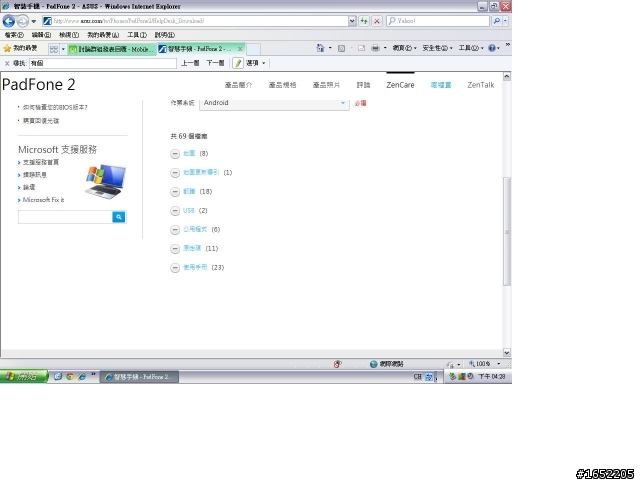Viewport: 640px width, 482px height.
Task: Collapse the category with (6) files
Action: (x=175, y=230)
